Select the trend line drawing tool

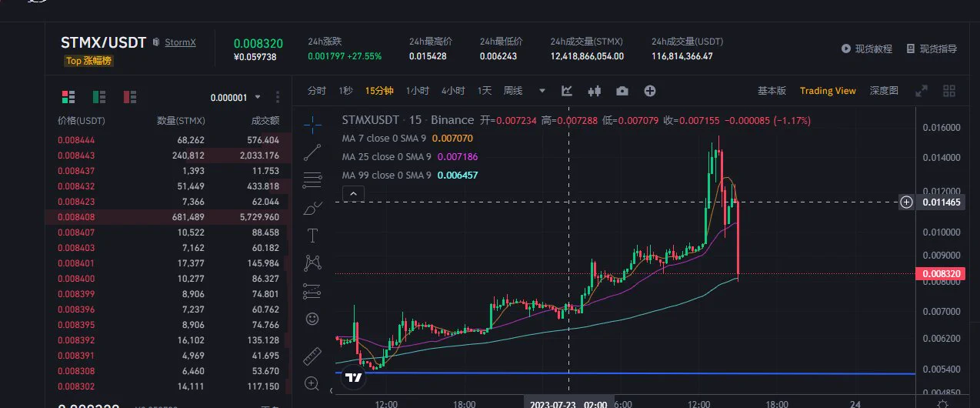coord(312,152)
